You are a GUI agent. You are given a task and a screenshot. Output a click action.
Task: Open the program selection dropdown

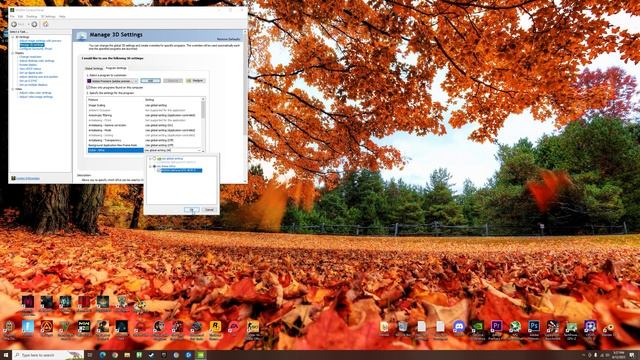(x=112, y=81)
